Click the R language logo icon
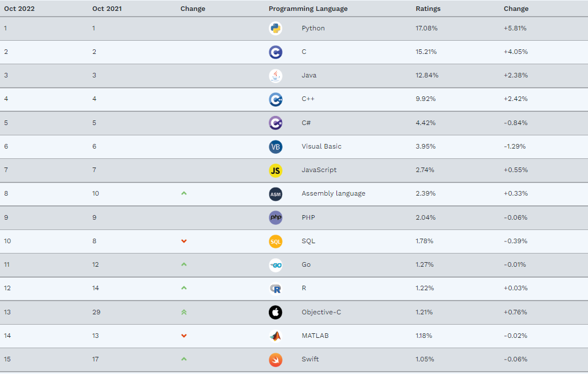Viewport: 588px width, 374px height. 276,289
